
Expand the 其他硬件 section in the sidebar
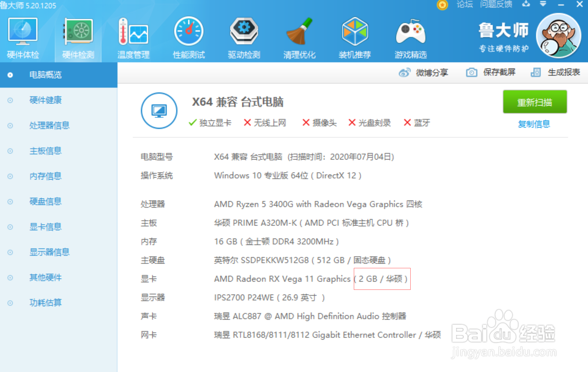[x=45, y=278]
